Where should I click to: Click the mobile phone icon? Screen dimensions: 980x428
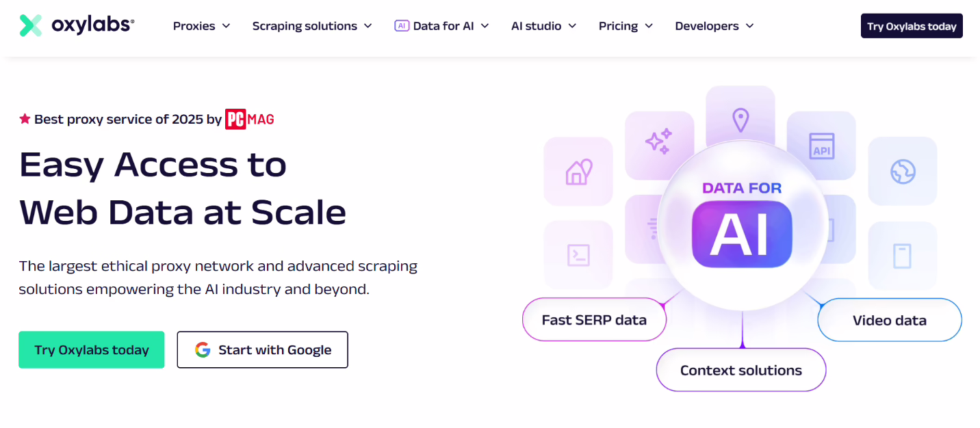pos(902,256)
